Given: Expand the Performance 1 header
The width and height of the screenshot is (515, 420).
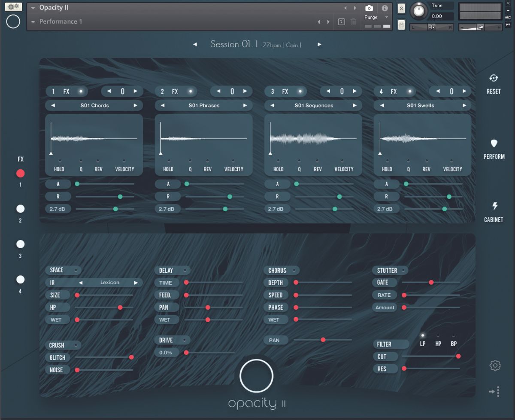Looking at the screenshot, I should [33, 21].
